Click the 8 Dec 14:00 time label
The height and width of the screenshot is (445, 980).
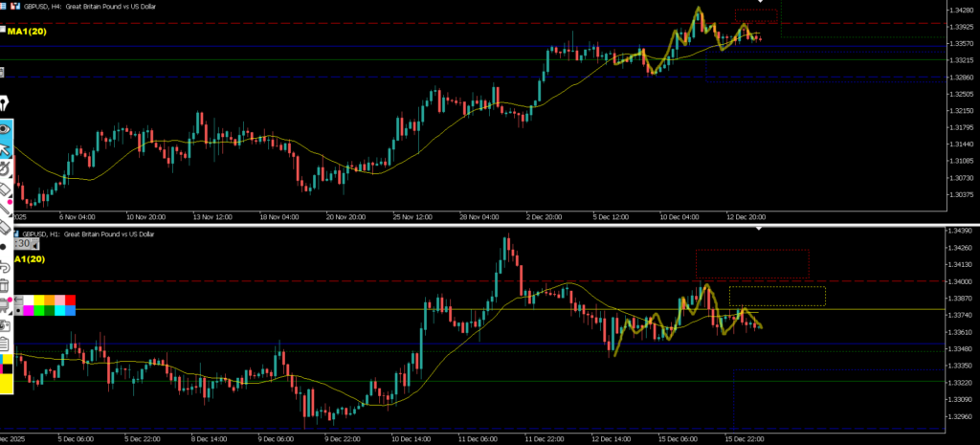(210, 438)
